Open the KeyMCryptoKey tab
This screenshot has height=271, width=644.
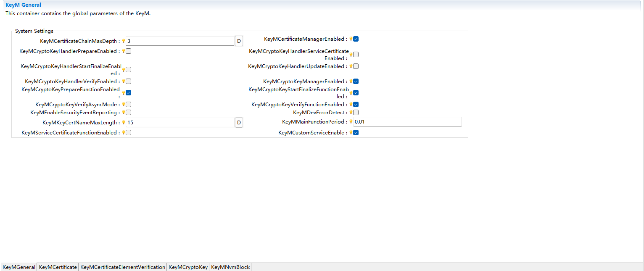coord(188,267)
